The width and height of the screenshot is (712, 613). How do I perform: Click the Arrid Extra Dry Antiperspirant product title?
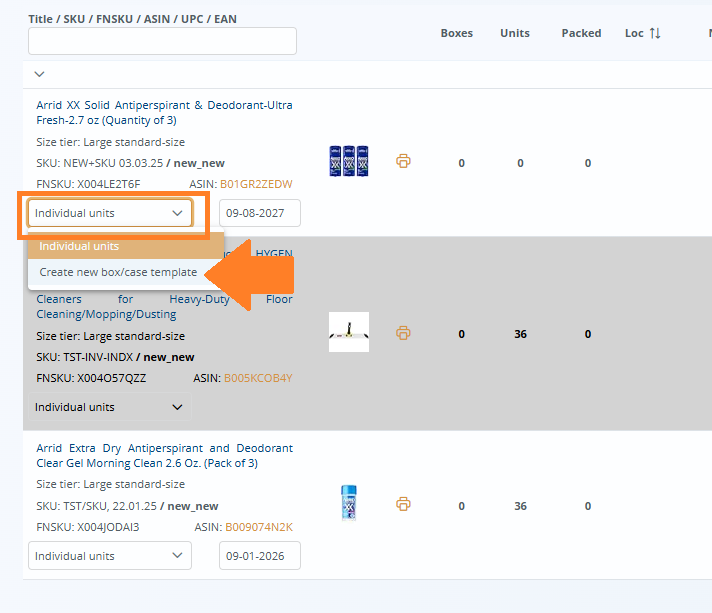click(x=164, y=455)
